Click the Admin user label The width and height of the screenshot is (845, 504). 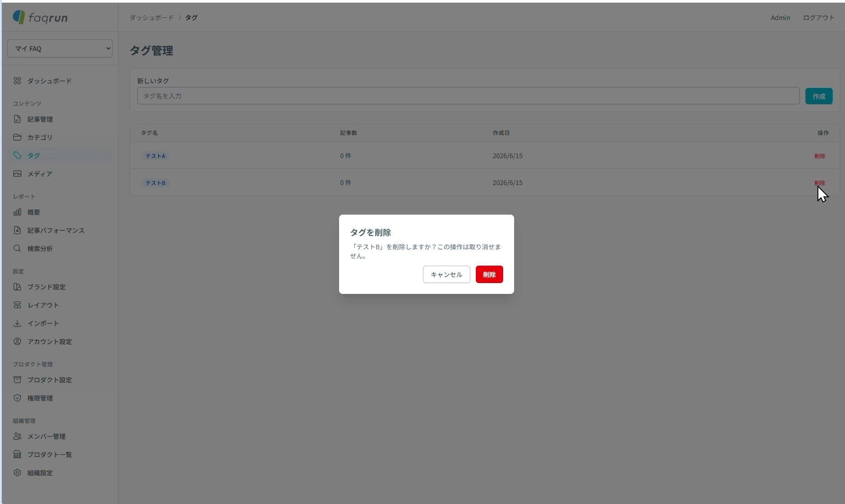(x=780, y=17)
